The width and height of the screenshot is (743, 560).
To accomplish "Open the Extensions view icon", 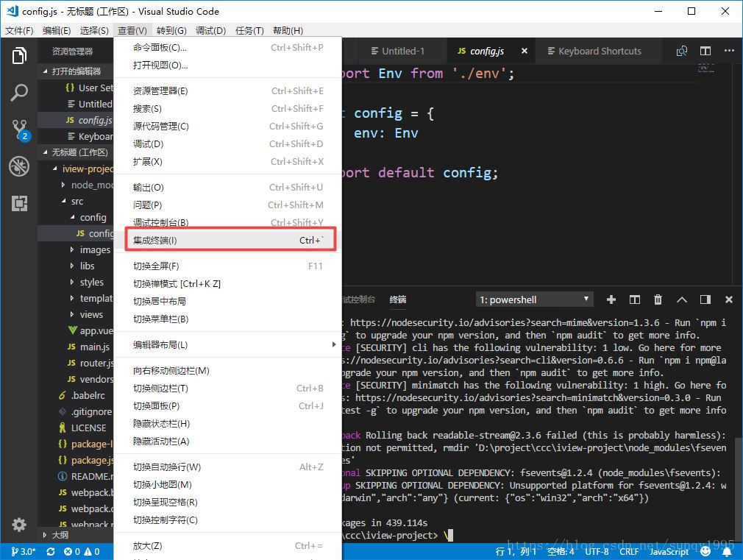I will click(x=19, y=203).
